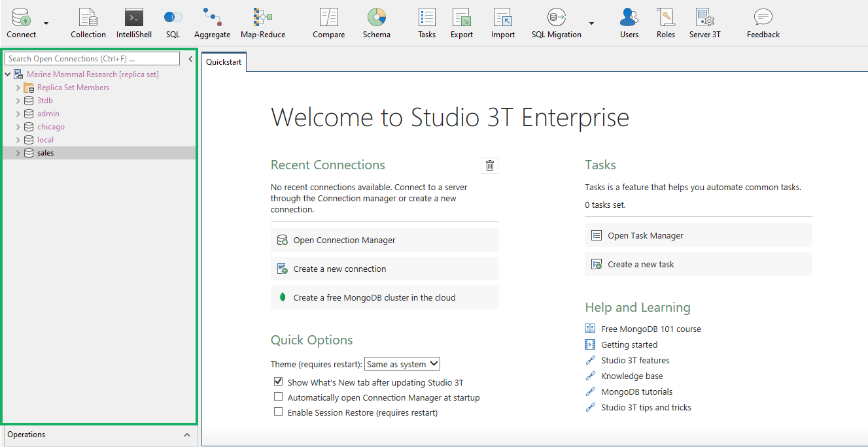
Task: Click the Open Connection Manager button
Action: 384,240
